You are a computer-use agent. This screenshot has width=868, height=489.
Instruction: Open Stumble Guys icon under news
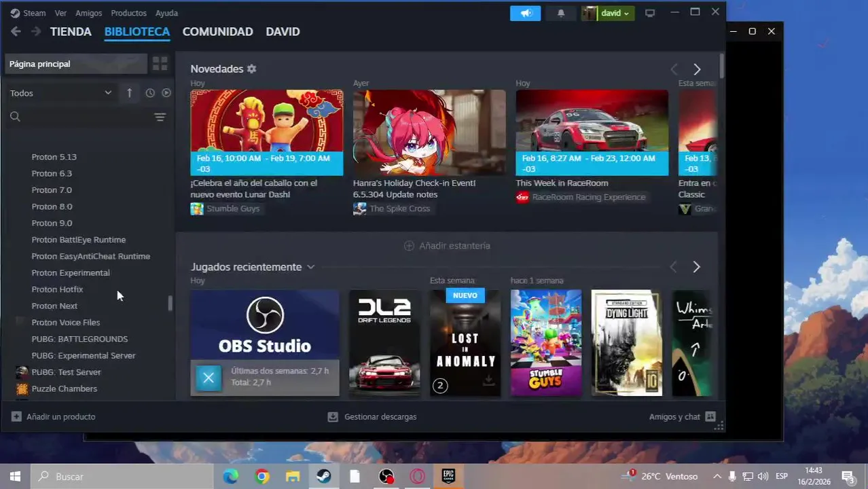pyautogui.click(x=197, y=209)
